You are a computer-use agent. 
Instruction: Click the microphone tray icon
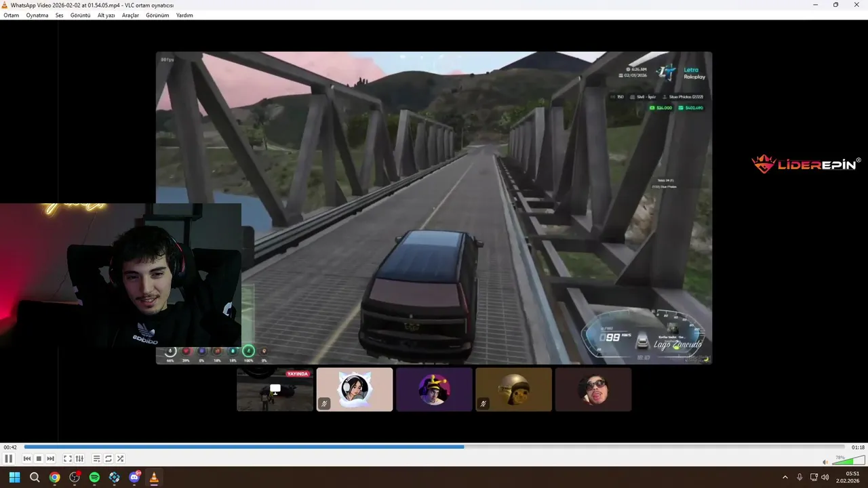800,477
